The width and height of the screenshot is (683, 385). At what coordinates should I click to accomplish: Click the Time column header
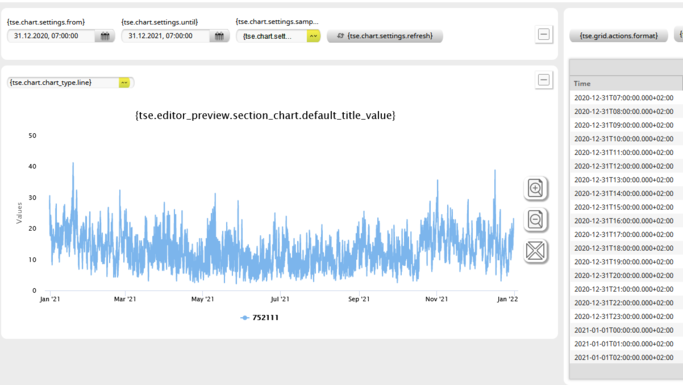(626, 83)
